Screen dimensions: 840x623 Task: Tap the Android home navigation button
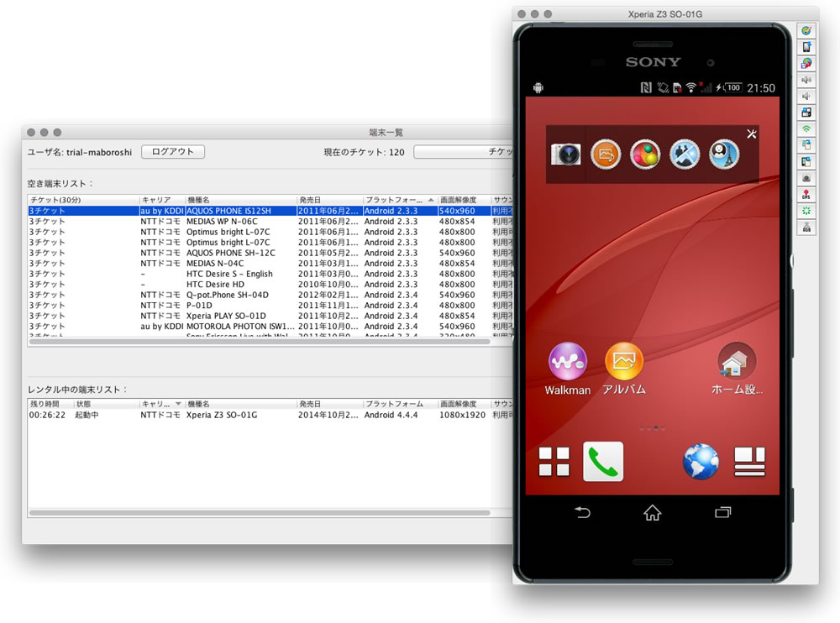click(652, 513)
